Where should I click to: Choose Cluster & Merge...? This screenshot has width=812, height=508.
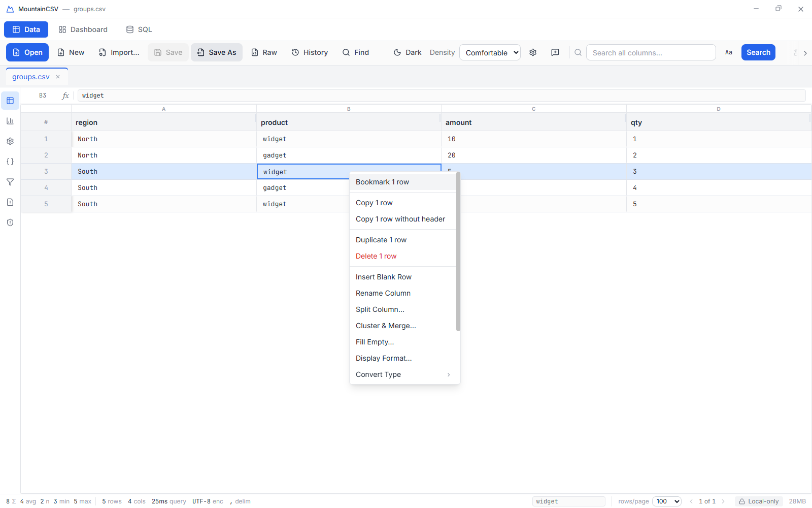(403, 326)
